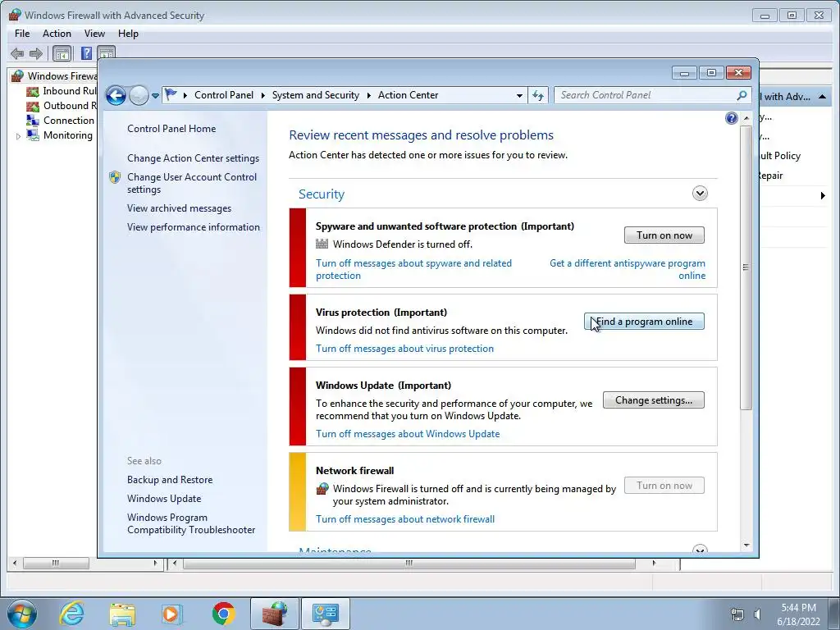Switch to Control Panel taskbar button
This screenshot has height=630, width=840.
(x=325, y=614)
